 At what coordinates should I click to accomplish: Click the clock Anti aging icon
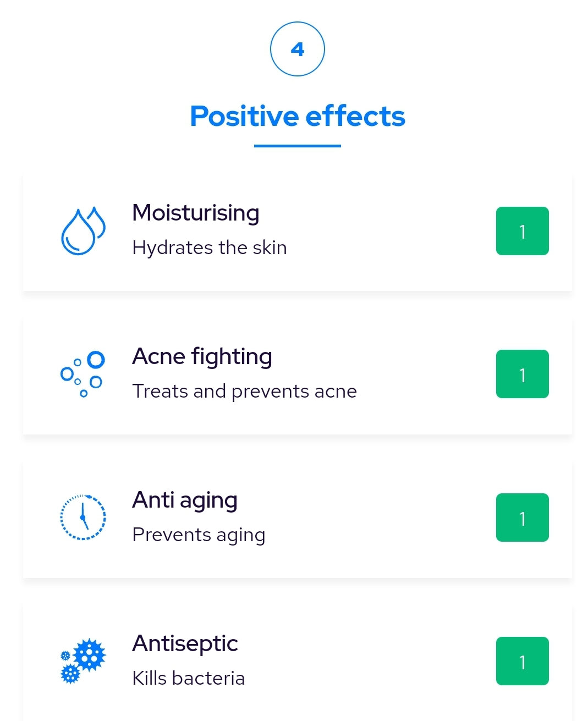click(x=83, y=518)
